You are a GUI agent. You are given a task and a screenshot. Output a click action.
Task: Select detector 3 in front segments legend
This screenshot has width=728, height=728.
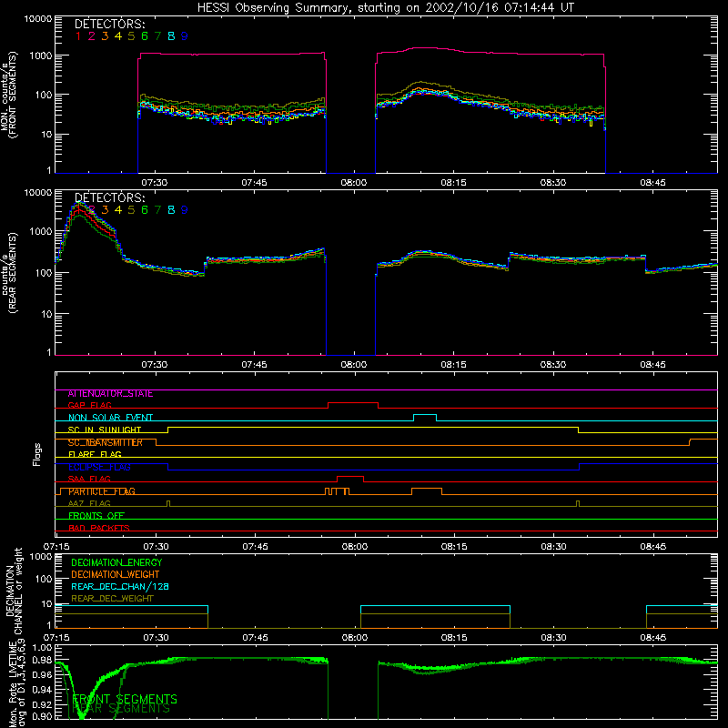(x=105, y=35)
